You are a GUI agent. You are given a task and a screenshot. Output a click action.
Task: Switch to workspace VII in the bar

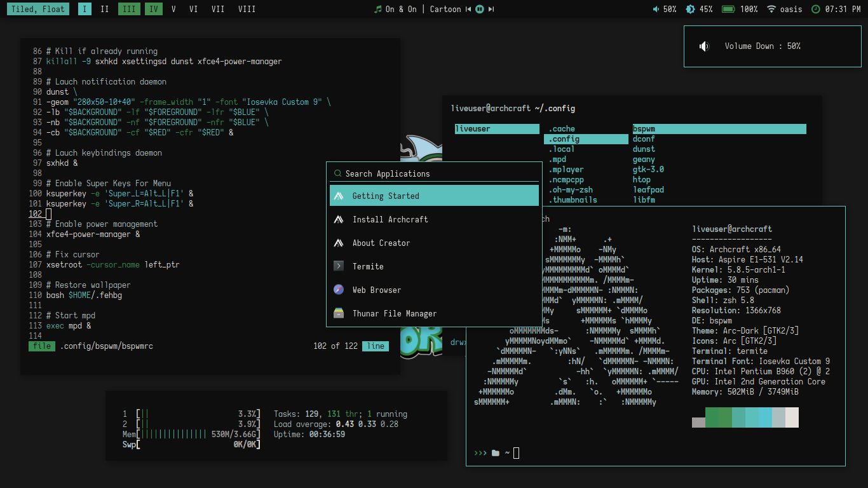point(218,9)
